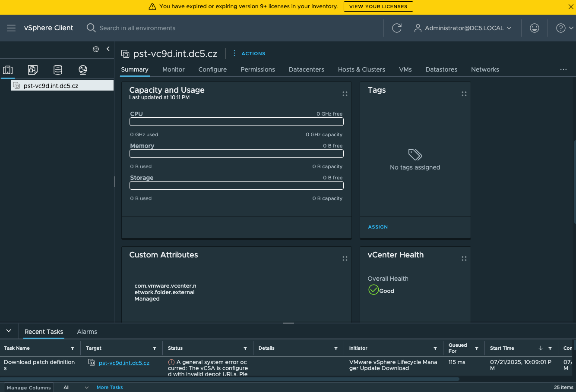Click the VIEW YOUR LICENSES button
The width and height of the screenshot is (576, 392).
tap(378, 6)
